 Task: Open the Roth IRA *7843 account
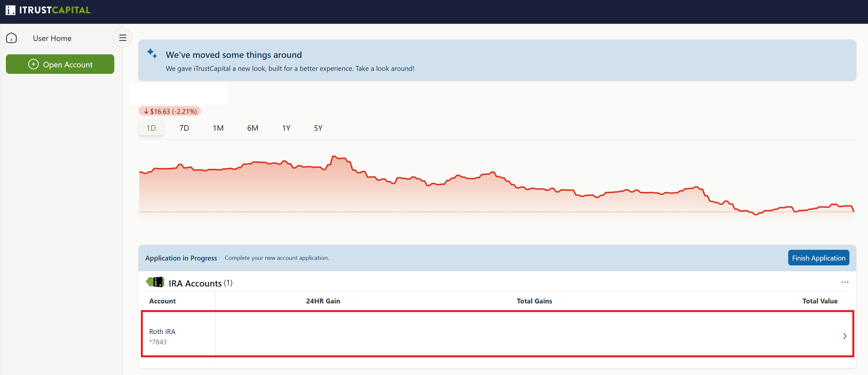point(497,334)
